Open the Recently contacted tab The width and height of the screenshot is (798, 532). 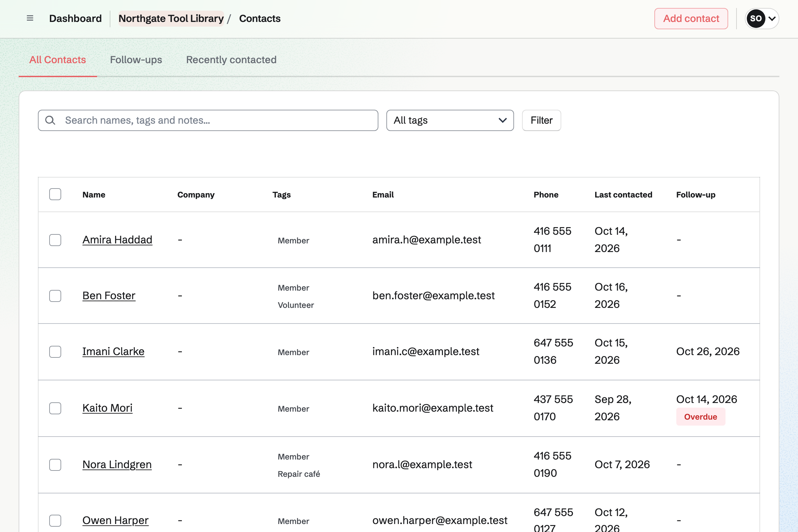point(231,60)
